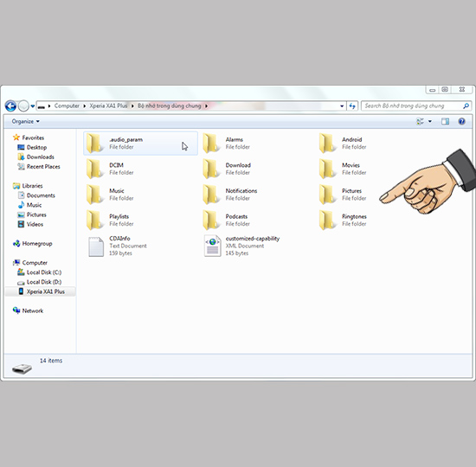476x467 pixels.
Task: Open the address bar history dropdown
Action: coord(342,106)
